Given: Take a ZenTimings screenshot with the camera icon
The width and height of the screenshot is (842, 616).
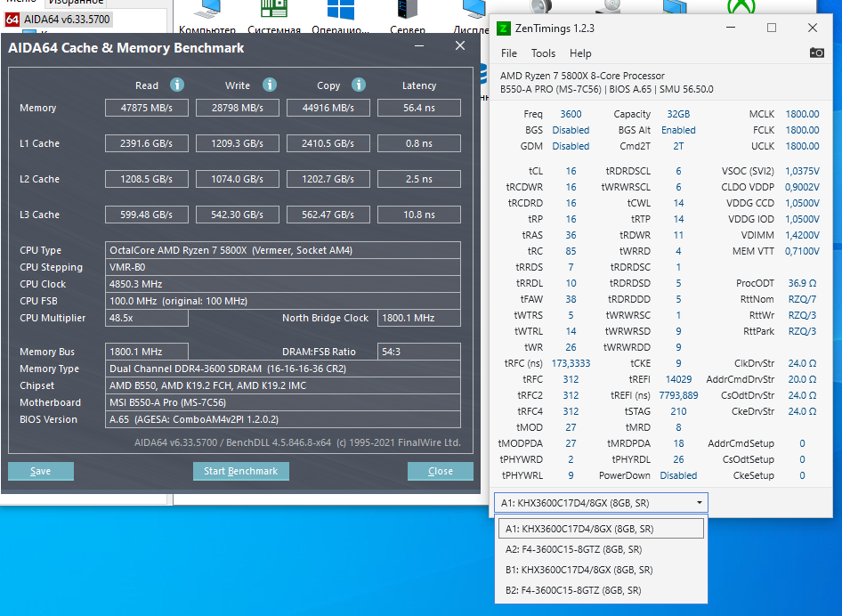Looking at the screenshot, I should (x=817, y=53).
